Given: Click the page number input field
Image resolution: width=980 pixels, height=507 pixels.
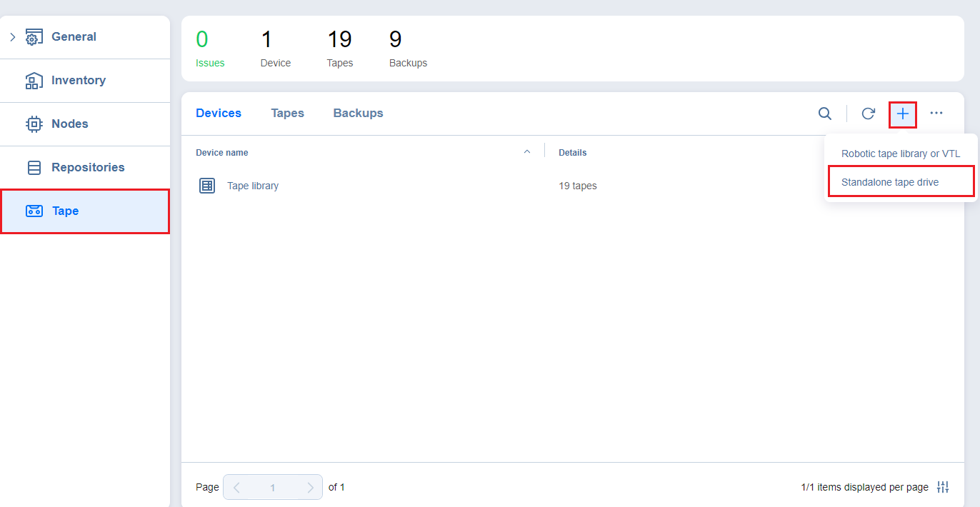Looking at the screenshot, I should click(273, 488).
